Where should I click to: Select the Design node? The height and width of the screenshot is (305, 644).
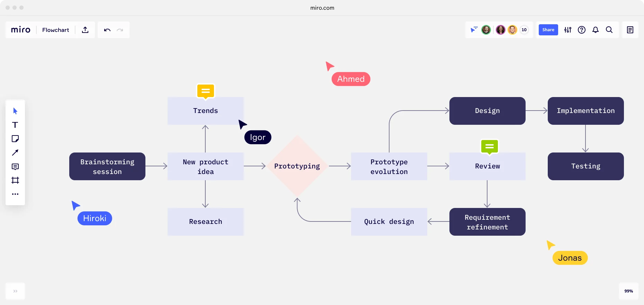(x=488, y=111)
